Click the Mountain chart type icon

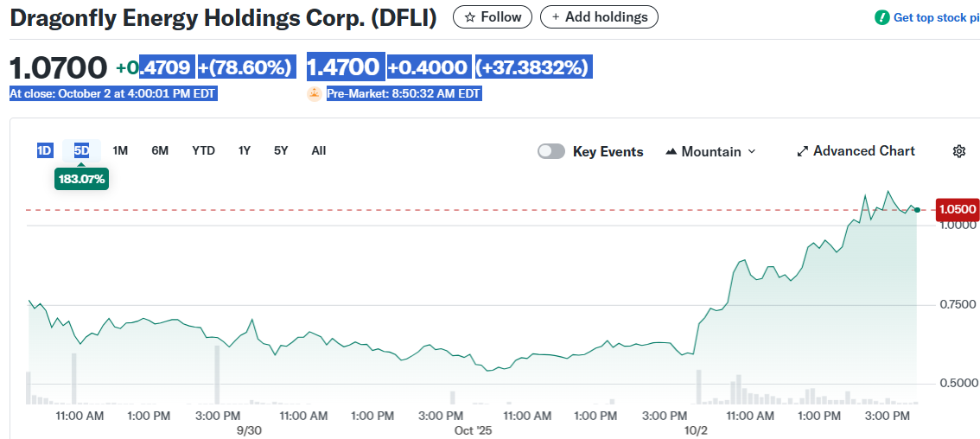671,151
